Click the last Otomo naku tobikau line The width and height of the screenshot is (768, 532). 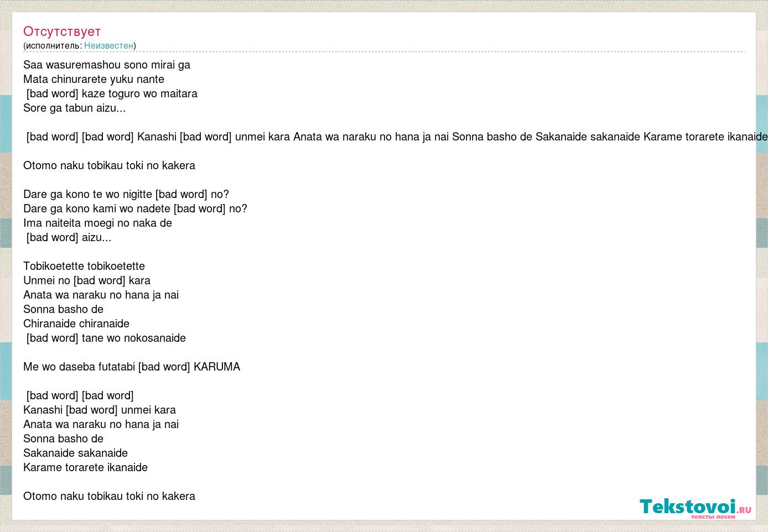pos(109,496)
